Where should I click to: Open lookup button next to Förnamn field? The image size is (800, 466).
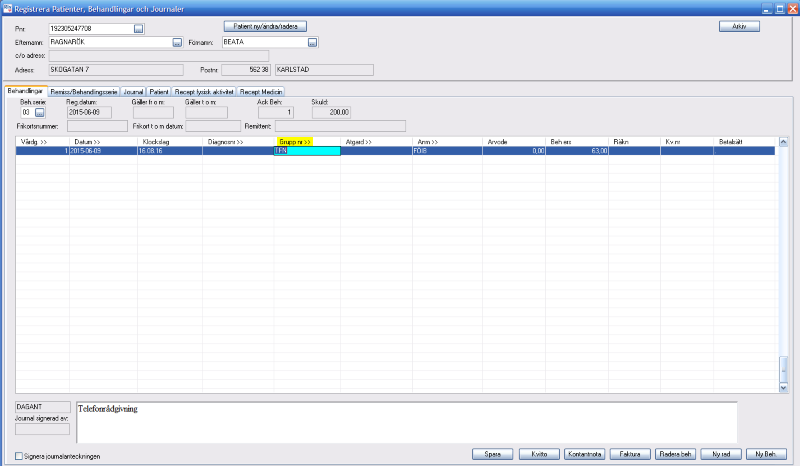click(313, 43)
